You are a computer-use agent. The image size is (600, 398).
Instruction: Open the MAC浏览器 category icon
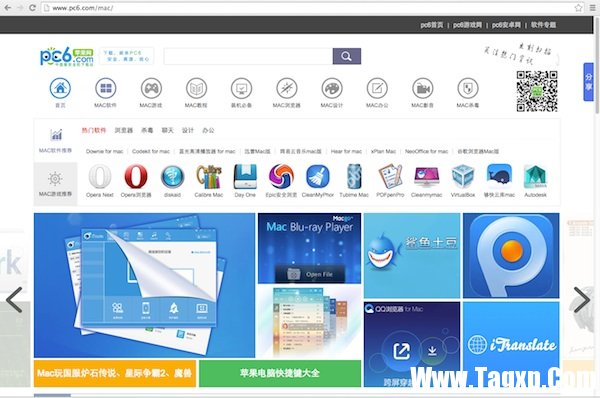(x=287, y=88)
